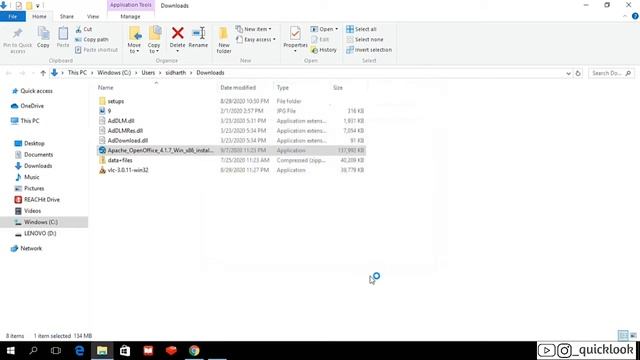Open the File tab
640x360 pixels.
pos(13,16)
